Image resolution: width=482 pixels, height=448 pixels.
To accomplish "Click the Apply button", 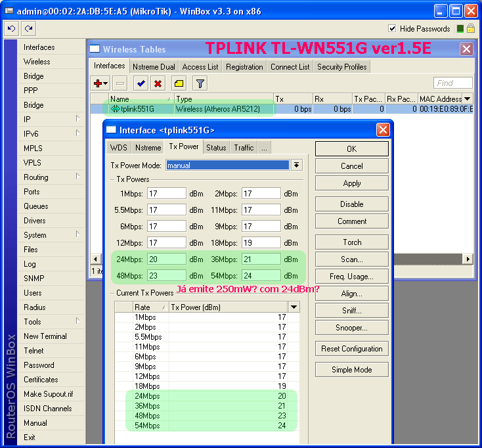I will point(352,183).
